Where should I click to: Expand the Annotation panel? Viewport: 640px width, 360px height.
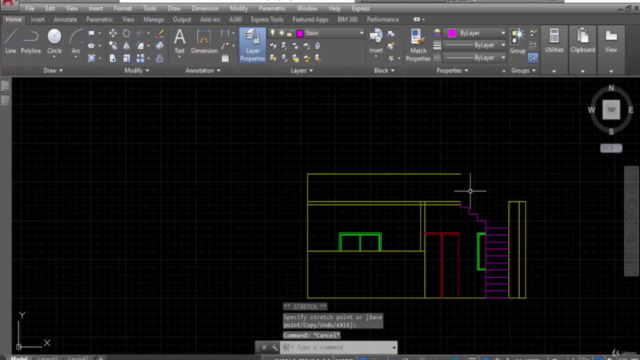(x=203, y=71)
